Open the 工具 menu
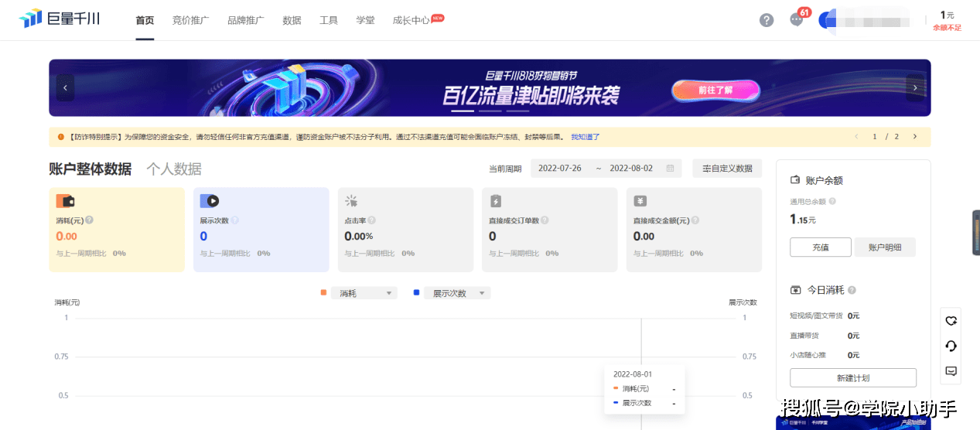Viewport: 980px width, 430px height. point(329,20)
